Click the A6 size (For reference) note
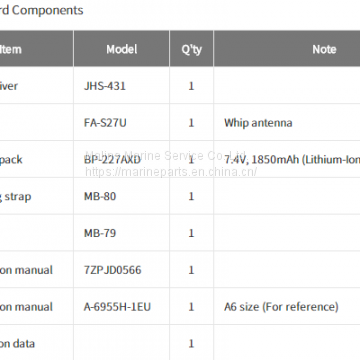Screen dimensions: 360x360 tap(281, 307)
